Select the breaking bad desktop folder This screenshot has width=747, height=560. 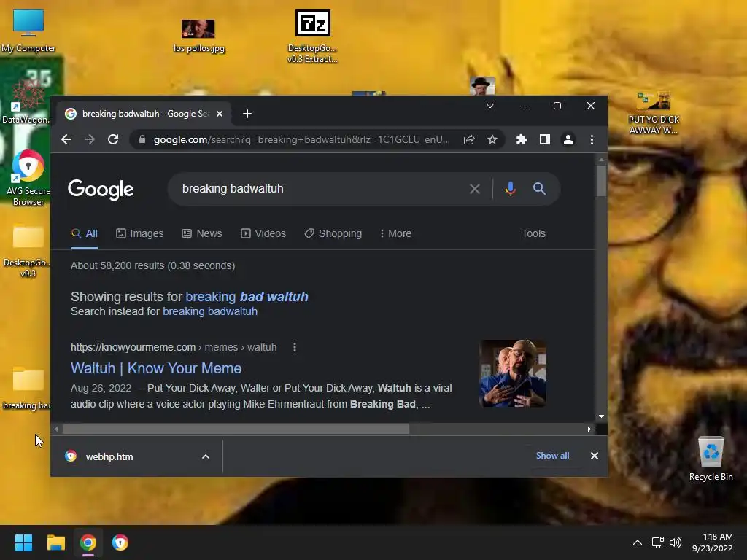click(x=27, y=388)
